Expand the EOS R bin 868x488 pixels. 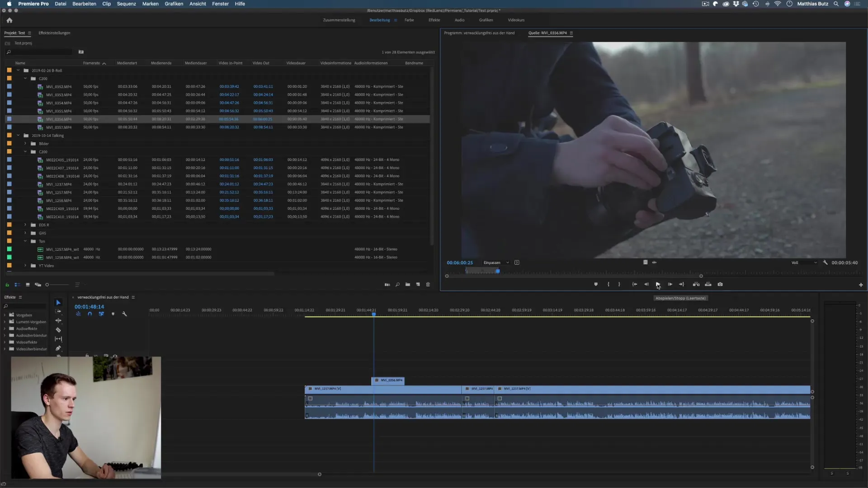pos(25,225)
